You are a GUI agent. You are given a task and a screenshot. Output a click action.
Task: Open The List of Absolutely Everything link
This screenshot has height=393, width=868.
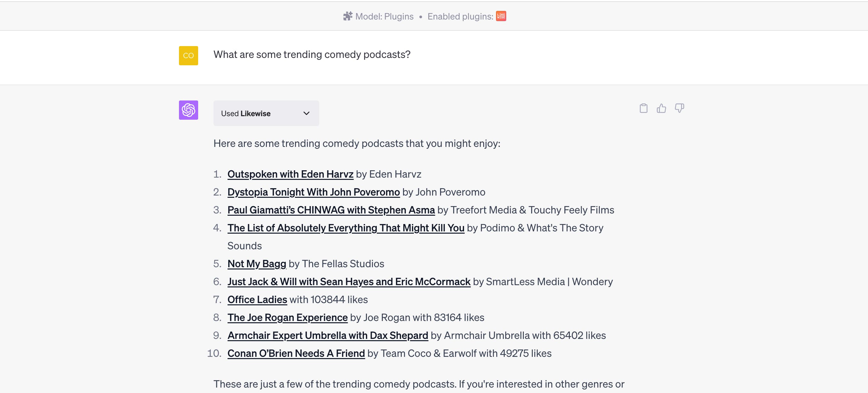pos(346,228)
